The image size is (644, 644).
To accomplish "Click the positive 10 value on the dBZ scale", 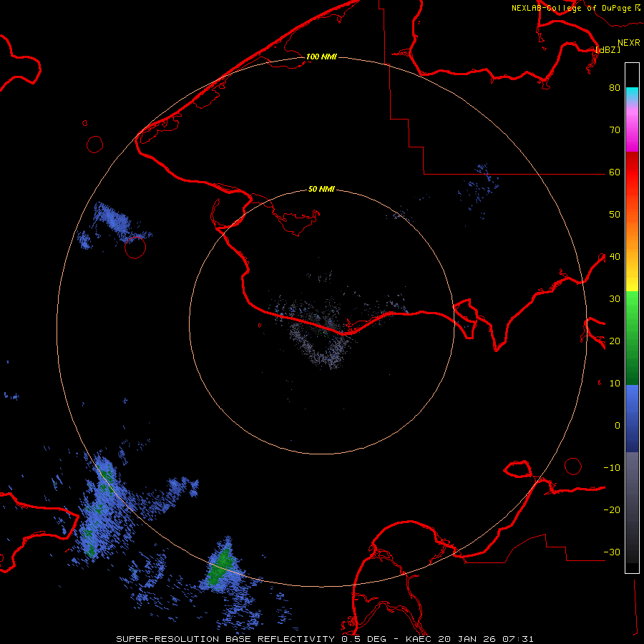I will pos(615,384).
